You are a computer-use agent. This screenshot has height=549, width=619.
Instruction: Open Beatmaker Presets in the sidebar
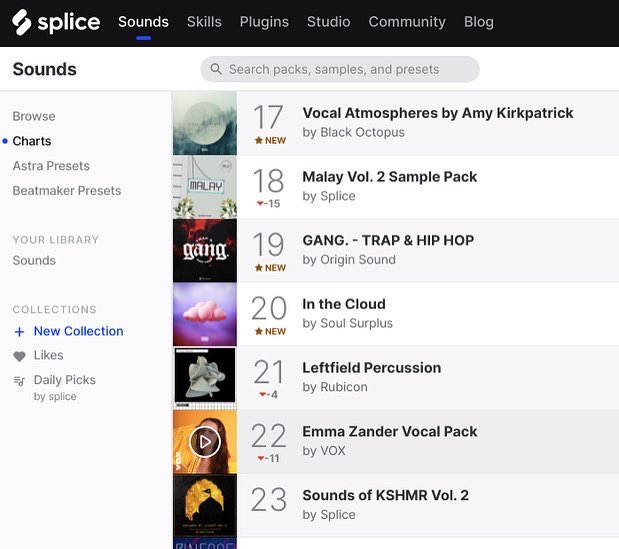click(67, 191)
